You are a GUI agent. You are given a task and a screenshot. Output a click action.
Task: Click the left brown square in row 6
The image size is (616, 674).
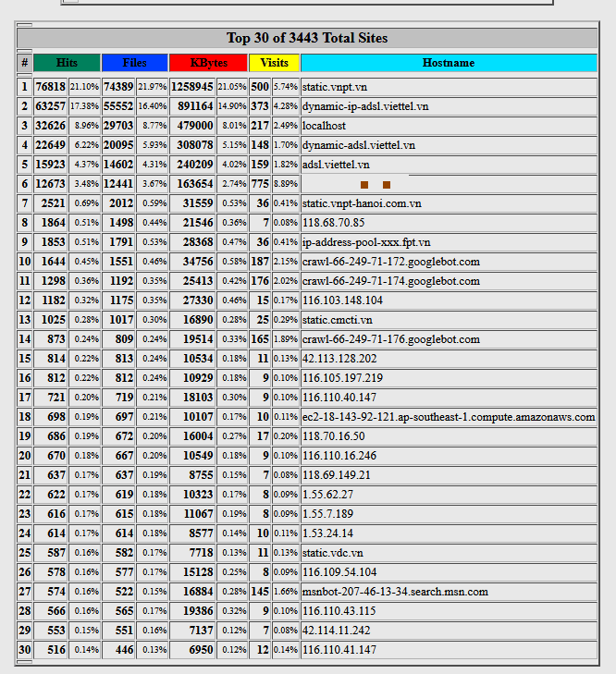364,185
